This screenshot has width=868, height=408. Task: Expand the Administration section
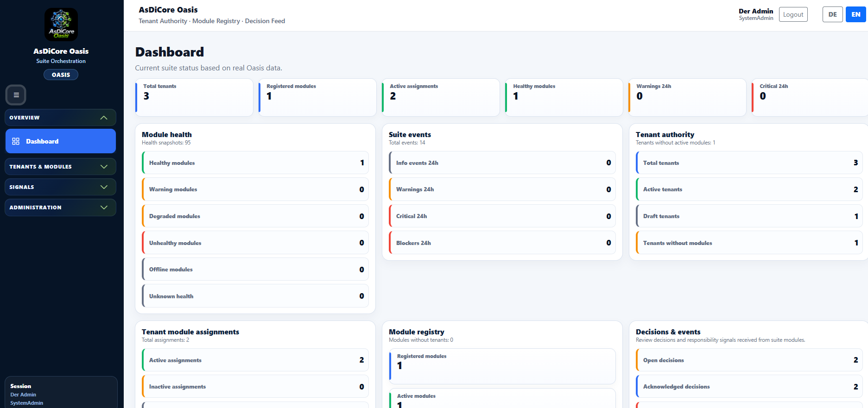coord(60,207)
